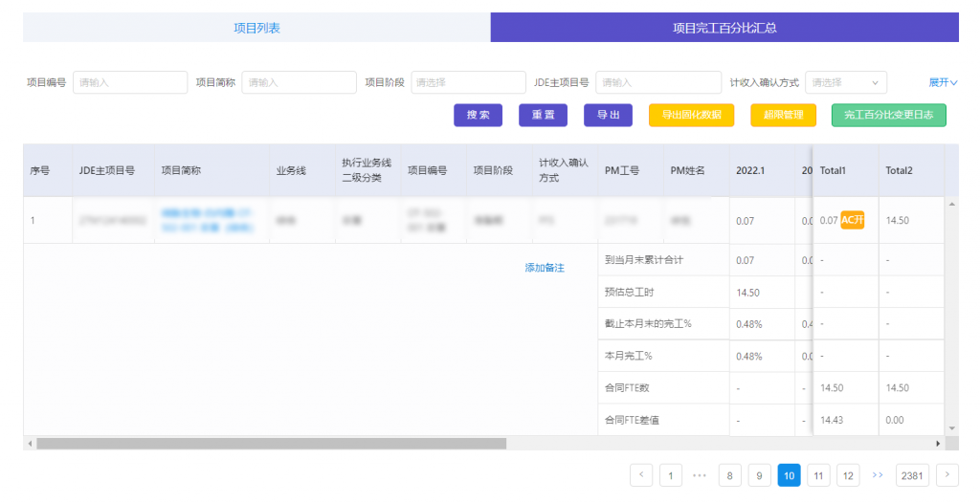This screenshot has width=980, height=503.
Task: Open 超限管理
Action: coord(783,115)
